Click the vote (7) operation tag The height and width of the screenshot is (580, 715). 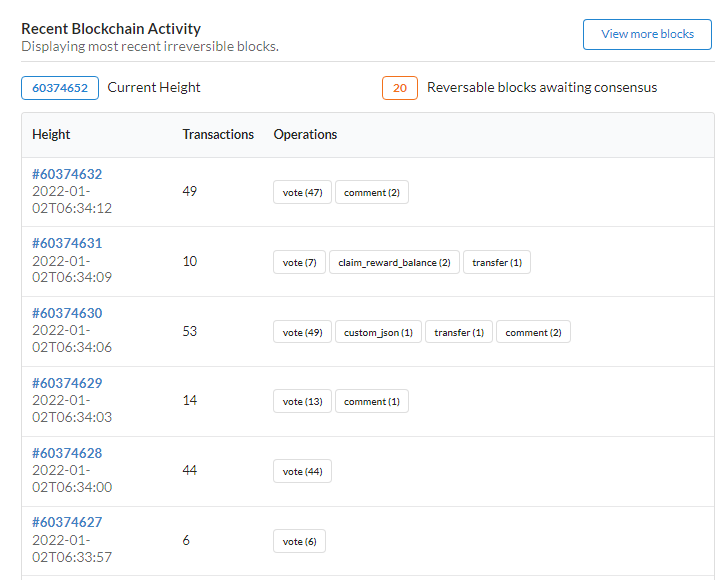pos(299,262)
